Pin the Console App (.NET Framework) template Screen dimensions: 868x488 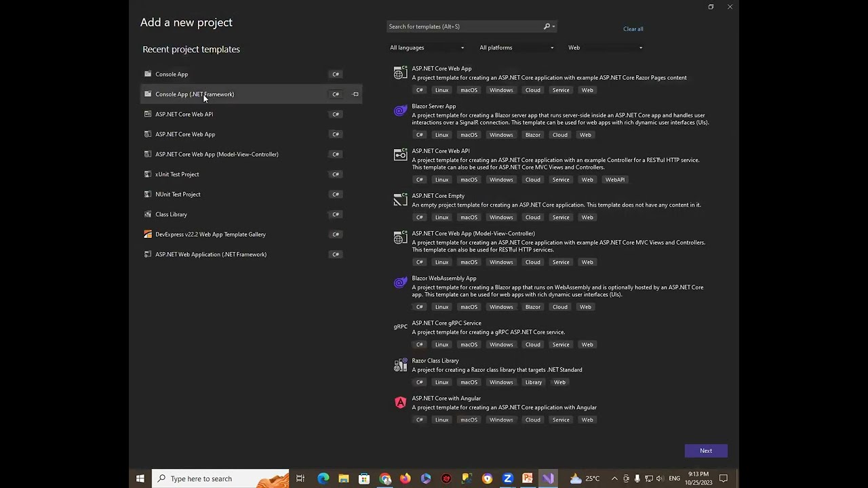[355, 94]
